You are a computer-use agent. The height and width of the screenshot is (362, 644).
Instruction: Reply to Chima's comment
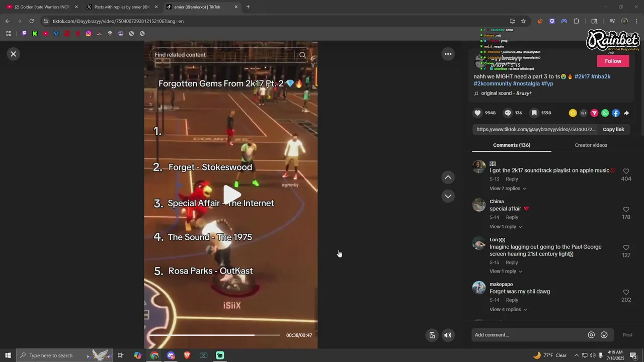[x=512, y=217]
